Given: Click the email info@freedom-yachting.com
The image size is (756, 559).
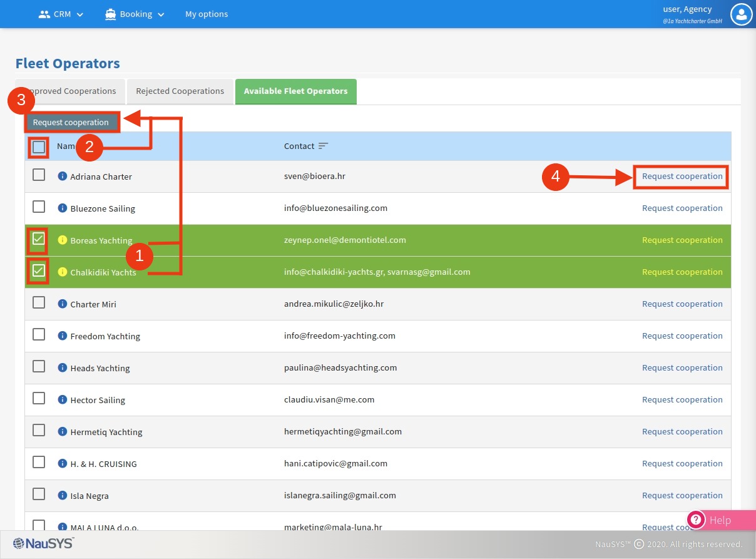Looking at the screenshot, I should (340, 336).
